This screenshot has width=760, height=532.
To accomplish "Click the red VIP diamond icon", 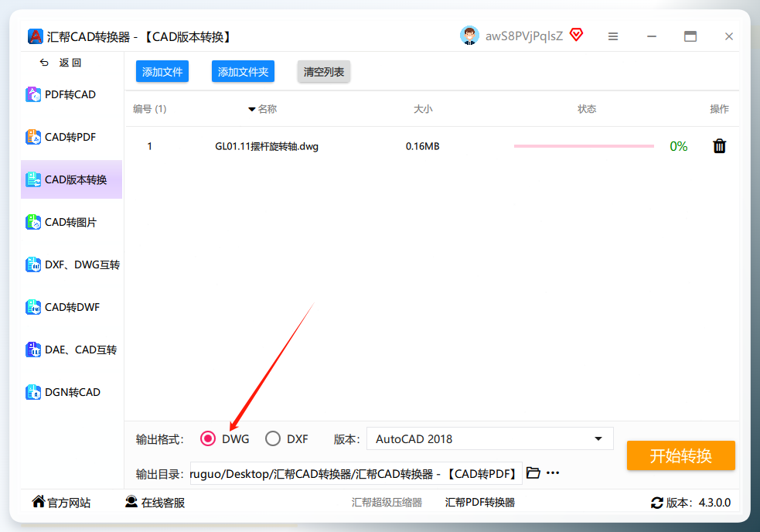I will (x=576, y=35).
